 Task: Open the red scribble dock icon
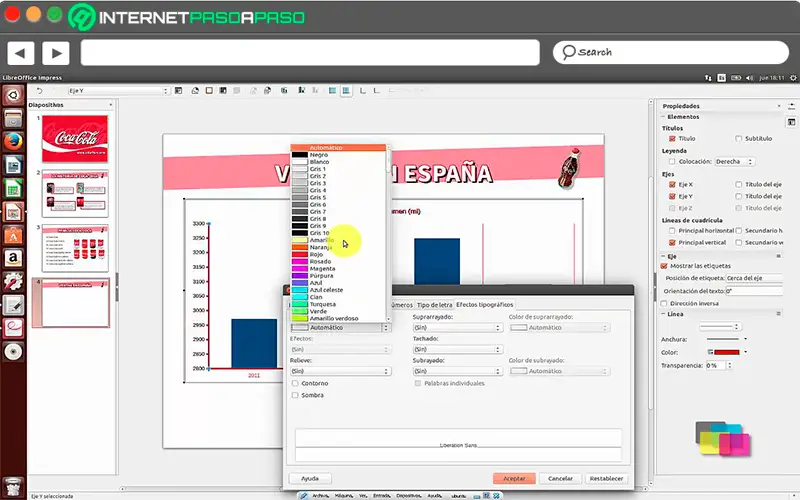13,328
